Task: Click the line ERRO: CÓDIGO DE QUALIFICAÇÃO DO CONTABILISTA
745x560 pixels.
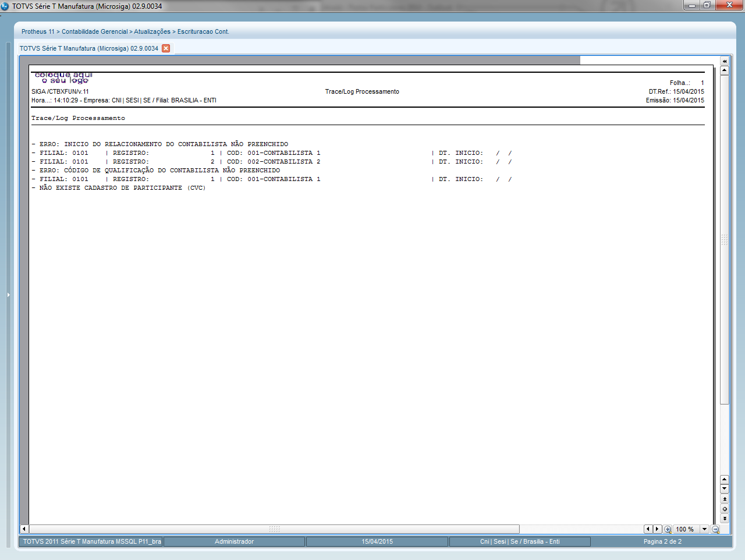Action: point(156,170)
